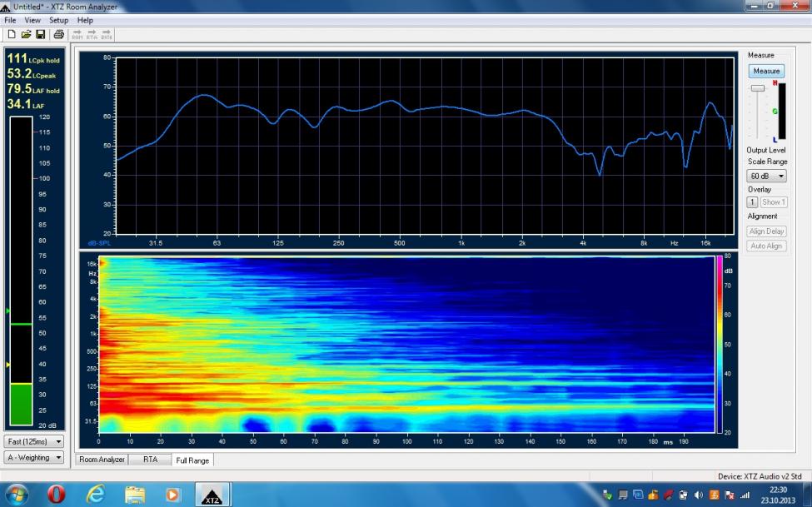This screenshot has height=507, width=812.
Task: Open Opera browser from taskbar
Action: click(56, 494)
